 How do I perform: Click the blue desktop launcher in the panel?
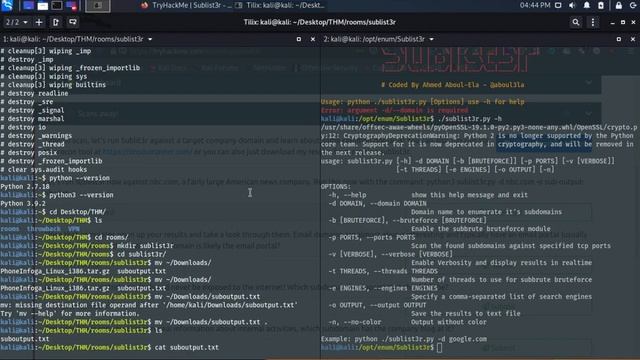pos(28,5)
